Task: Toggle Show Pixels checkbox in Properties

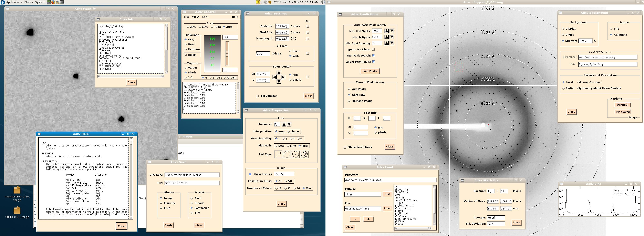Action: point(250,174)
